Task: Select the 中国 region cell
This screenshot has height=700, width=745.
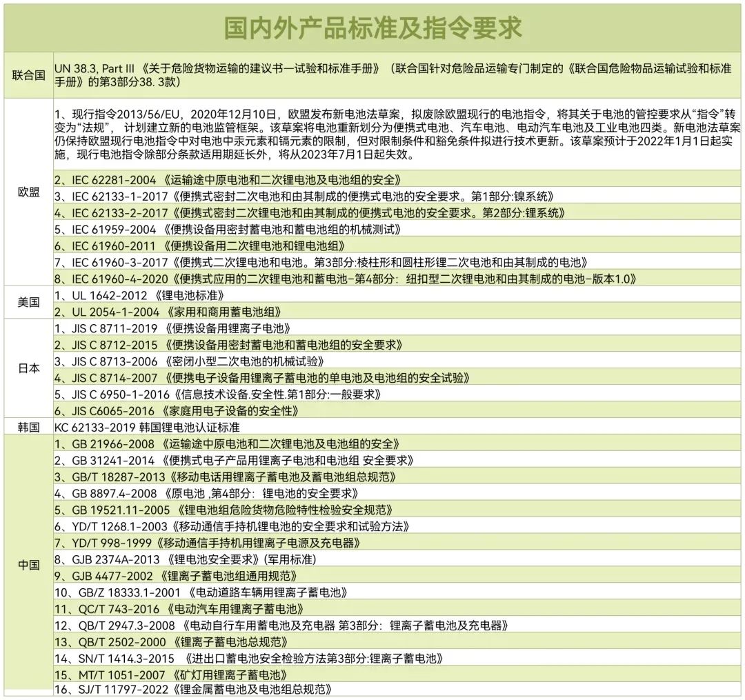Action: pyautogui.click(x=28, y=565)
